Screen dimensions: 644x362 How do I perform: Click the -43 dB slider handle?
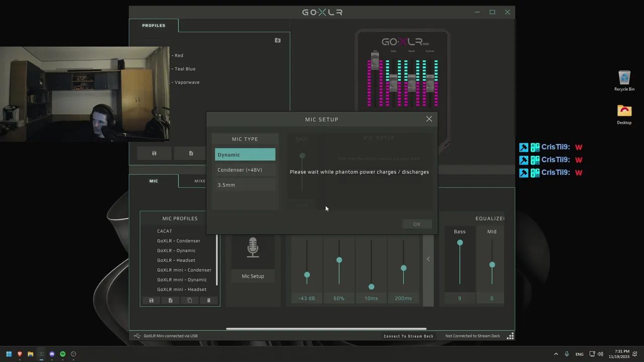pos(307,275)
